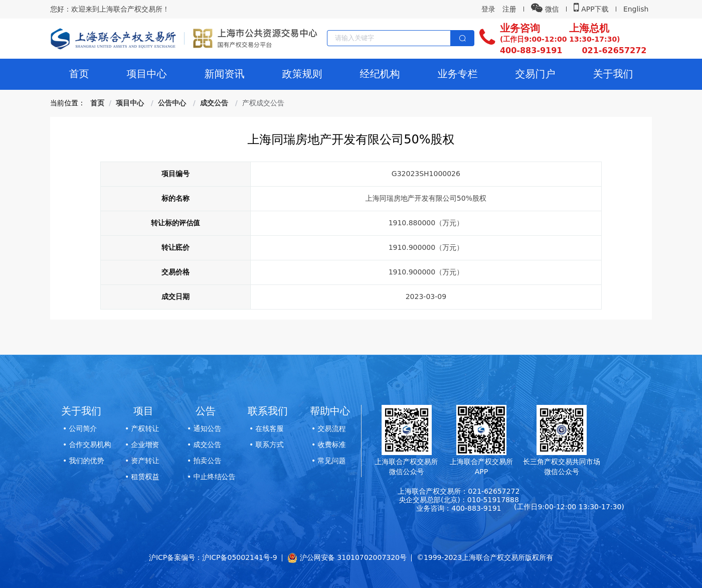Open footer link 我们的优势
Image resolution: width=702 pixels, height=588 pixels.
click(86, 461)
